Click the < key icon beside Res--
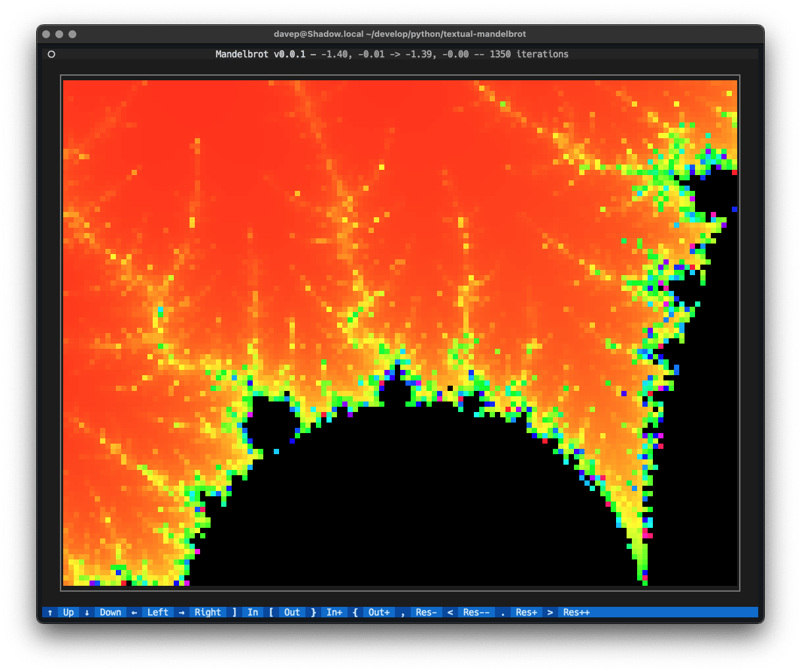 click(449, 612)
